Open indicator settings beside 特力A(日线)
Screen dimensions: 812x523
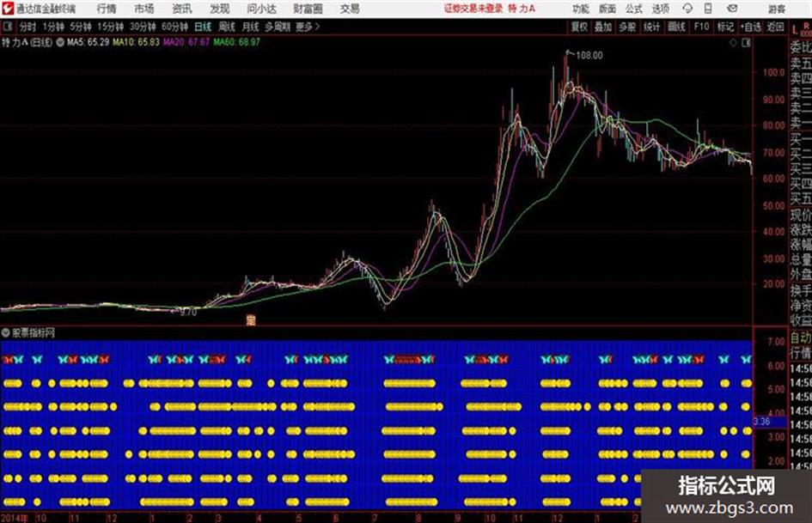60,42
